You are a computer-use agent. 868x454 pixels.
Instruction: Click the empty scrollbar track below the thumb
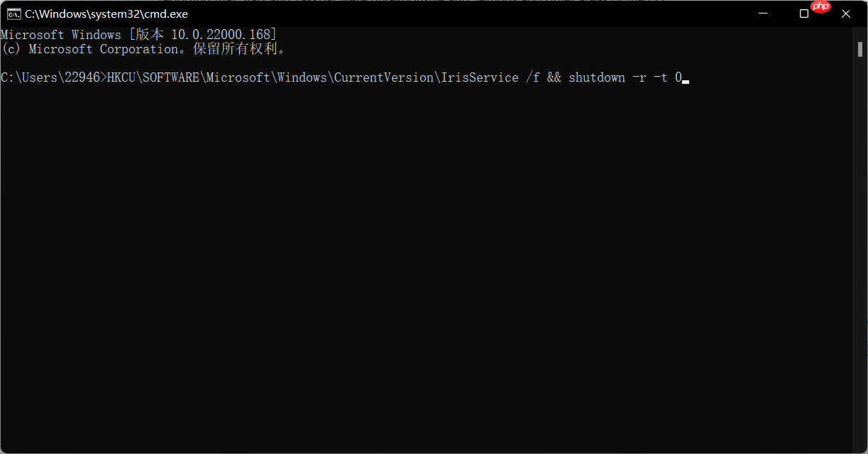[x=859, y=249]
